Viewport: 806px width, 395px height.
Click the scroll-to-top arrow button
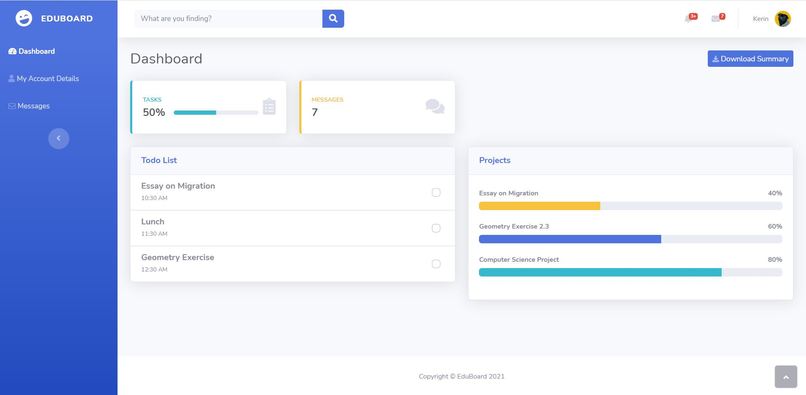pyautogui.click(x=785, y=377)
